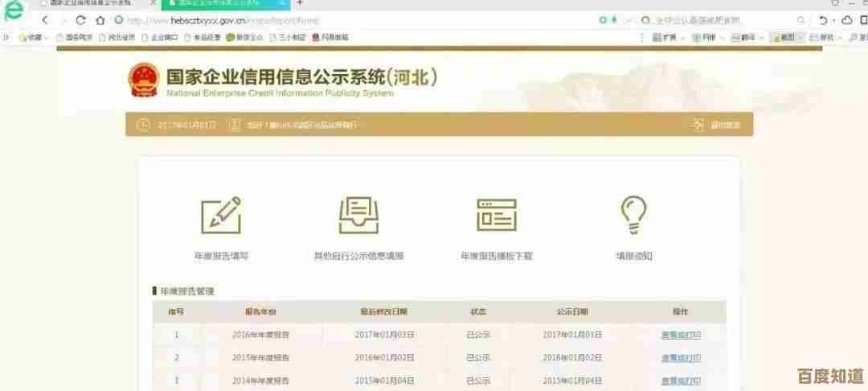868x391 pixels.
Task: Reload the page with the refresh icon
Action: 81,20
